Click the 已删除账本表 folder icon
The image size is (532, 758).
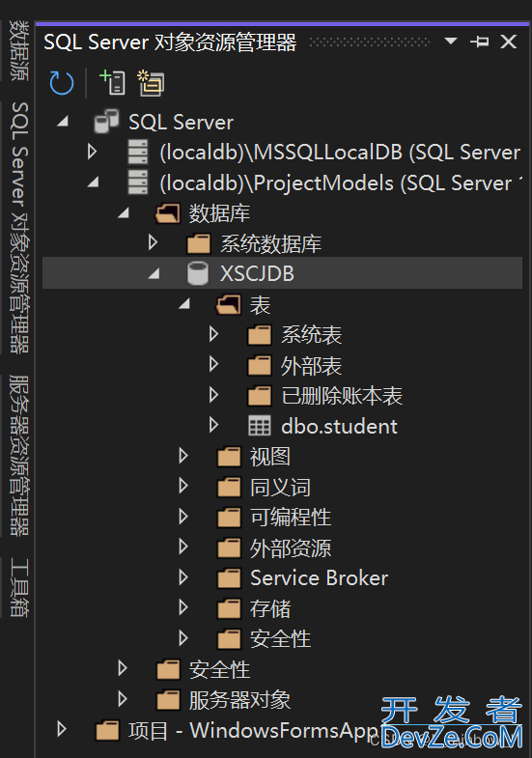260,396
